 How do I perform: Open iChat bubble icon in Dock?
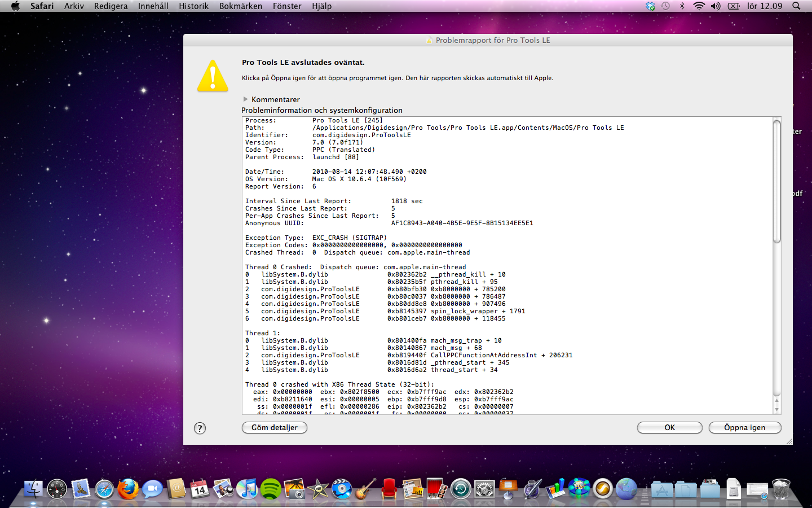[x=152, y=489]
